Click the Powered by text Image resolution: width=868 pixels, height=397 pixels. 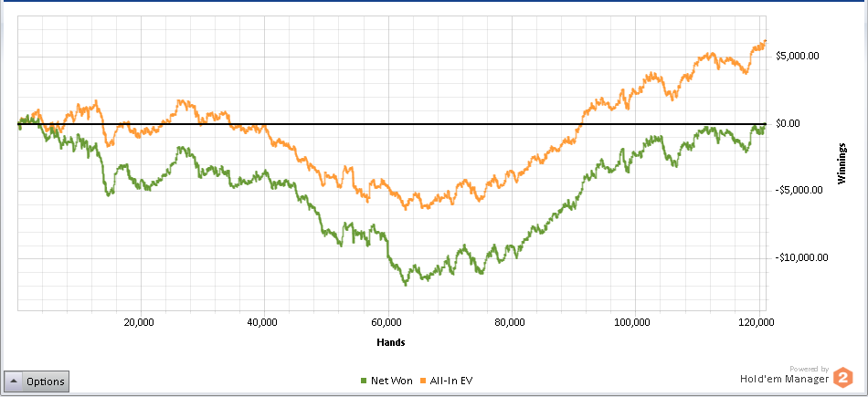pyautogui.click(x=809, y=369)
